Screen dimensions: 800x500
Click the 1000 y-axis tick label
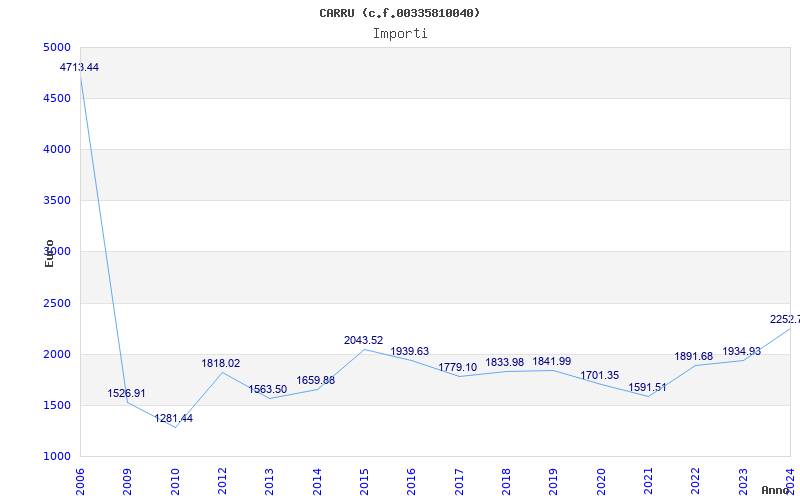(x=57, y=456)
